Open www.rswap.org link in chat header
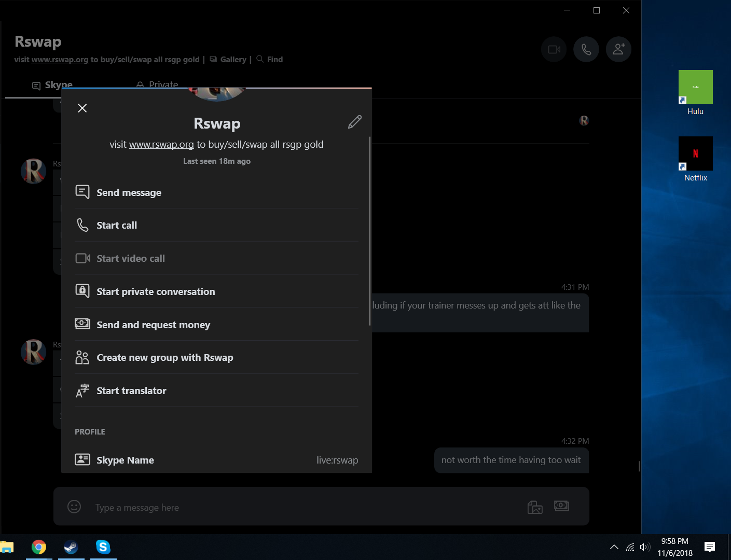Image resolution: width=731 pixels, height=560 pixels. 60,60
